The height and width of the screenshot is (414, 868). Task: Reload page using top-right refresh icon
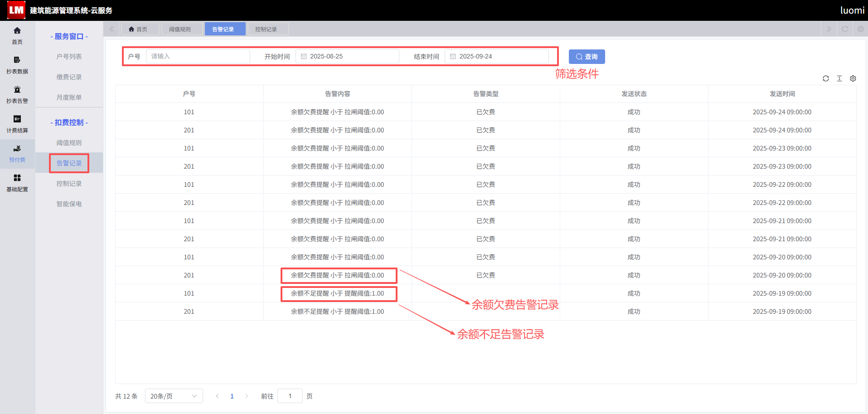tap(845, 29)
